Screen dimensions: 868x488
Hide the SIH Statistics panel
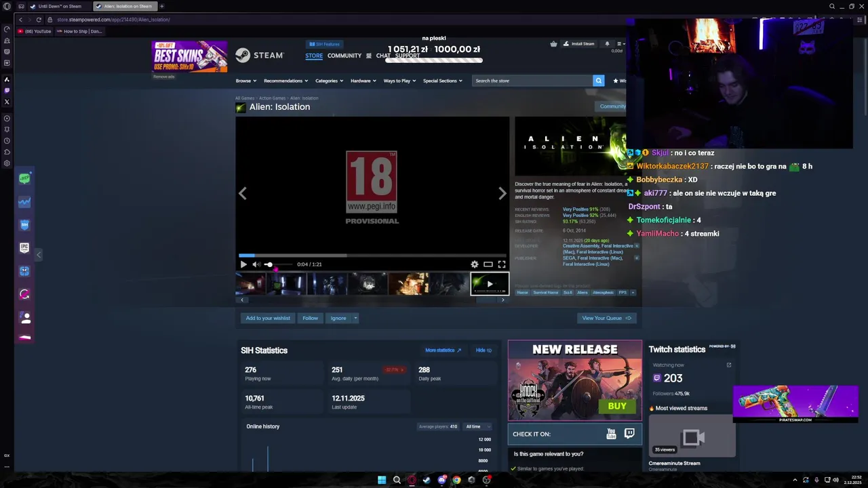click(x=484, y=350)
